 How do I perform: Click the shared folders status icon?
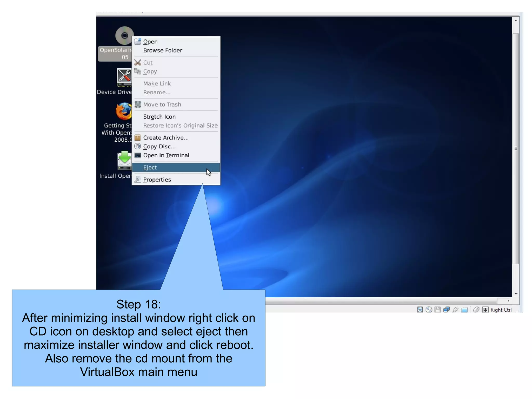[464, 310]
